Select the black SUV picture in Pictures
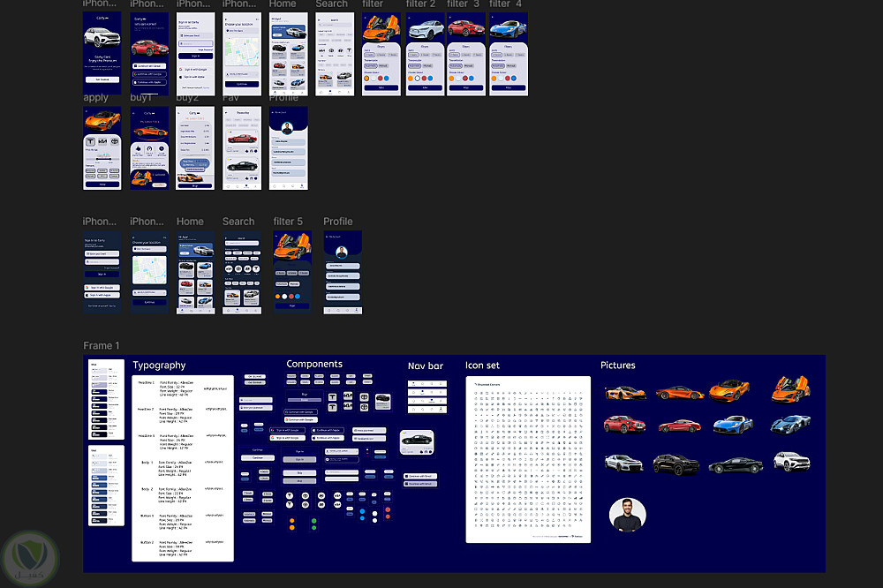This screenshot has height=588, width=883. pos(676,464)
